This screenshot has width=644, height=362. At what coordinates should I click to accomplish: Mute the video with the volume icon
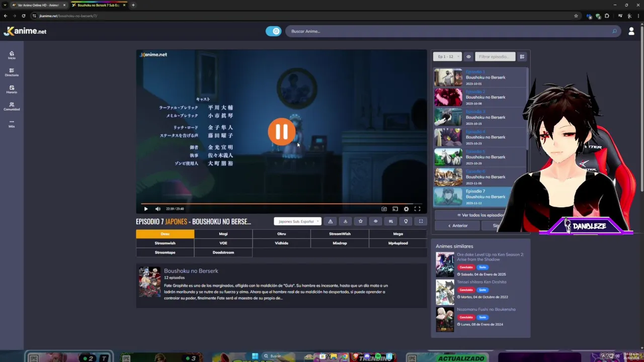[x=158, y=209]
